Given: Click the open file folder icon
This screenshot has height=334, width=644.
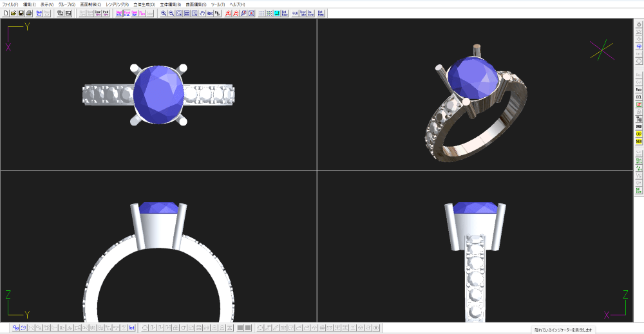Looking at the screenshot, I should click(x=14, y=13).
